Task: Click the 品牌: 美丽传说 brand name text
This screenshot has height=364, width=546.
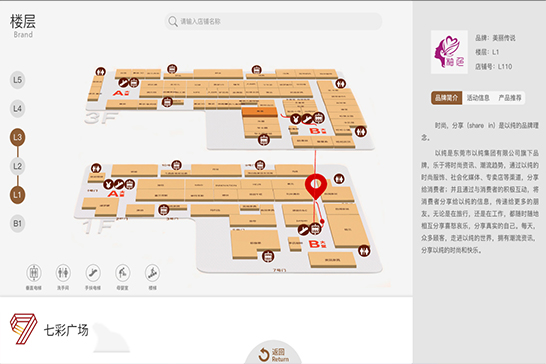Action: [x=495, y=38]
